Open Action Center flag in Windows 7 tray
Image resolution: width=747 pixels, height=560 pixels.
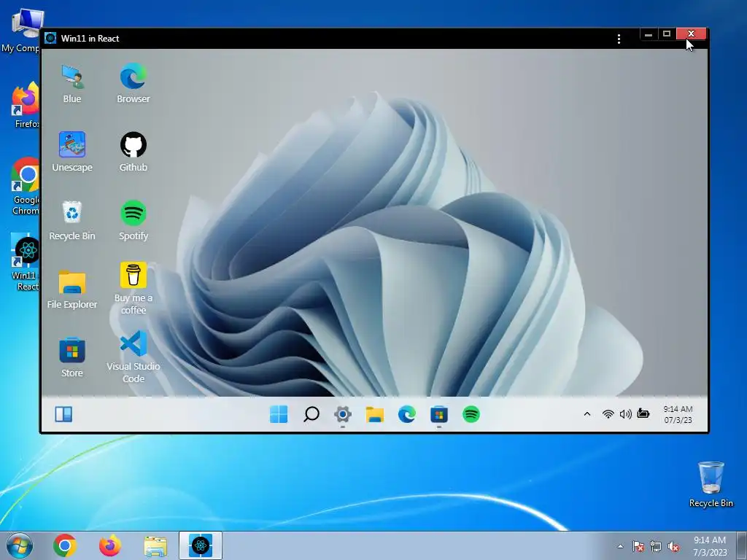(x=638, y=547)
